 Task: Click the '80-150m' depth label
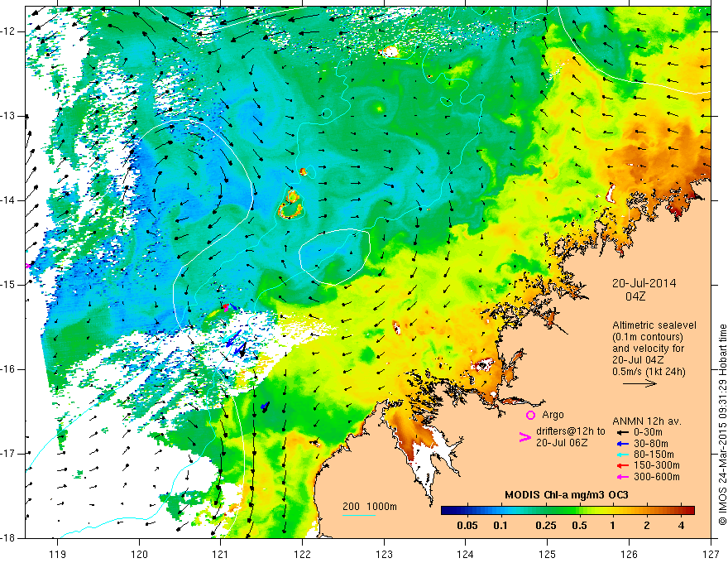coord(654,455)
